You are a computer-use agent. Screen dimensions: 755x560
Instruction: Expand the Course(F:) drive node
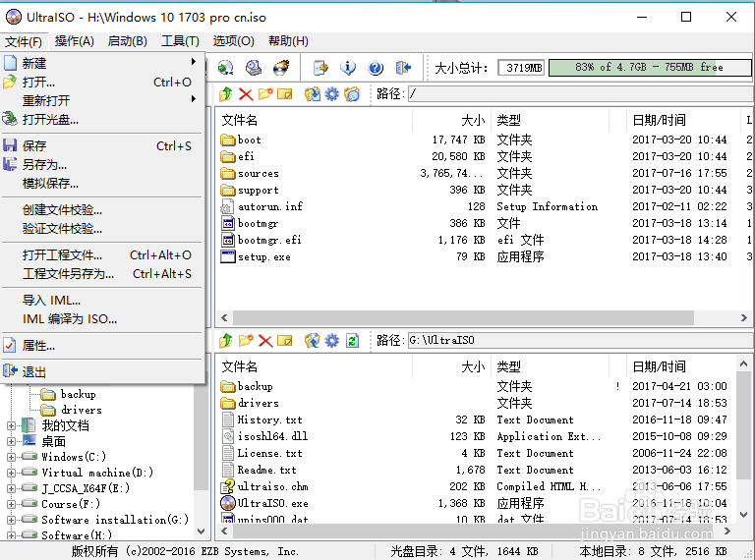tap(11, 504)
